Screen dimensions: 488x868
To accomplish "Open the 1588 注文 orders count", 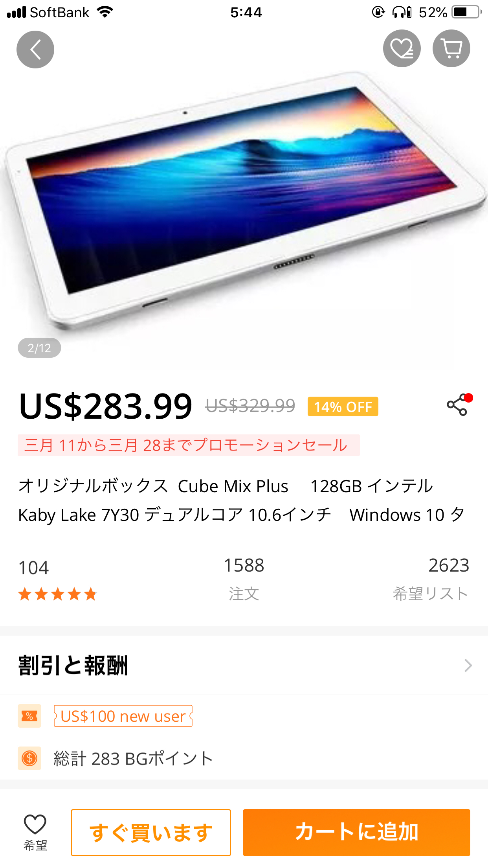I will tap(244, 579).
